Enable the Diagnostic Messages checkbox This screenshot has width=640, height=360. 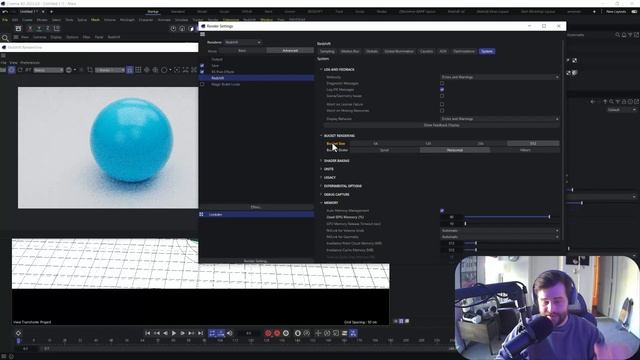point(442,83)
